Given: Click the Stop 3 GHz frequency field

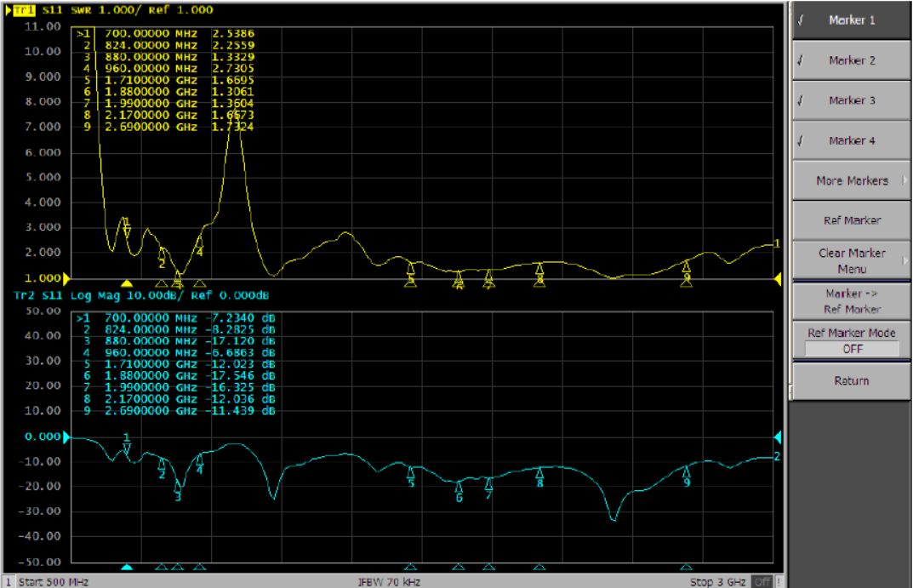Looking at the screenshot, I should point(718,582).
